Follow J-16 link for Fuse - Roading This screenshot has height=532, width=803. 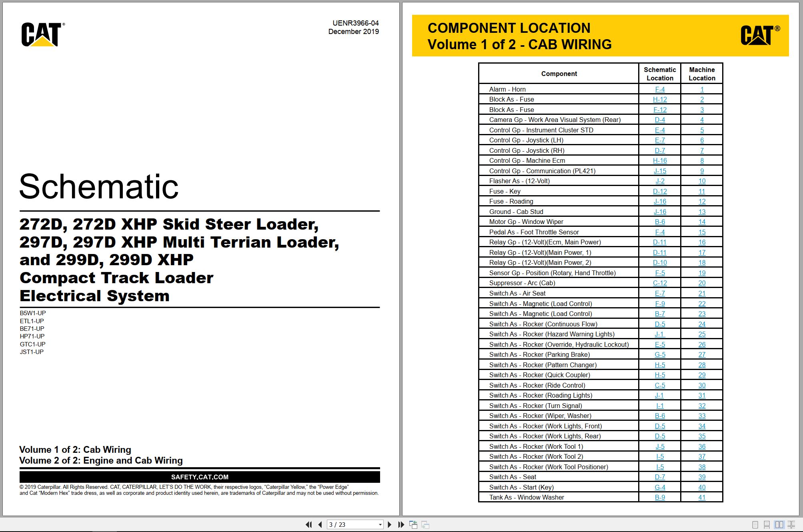click(660, 201)
